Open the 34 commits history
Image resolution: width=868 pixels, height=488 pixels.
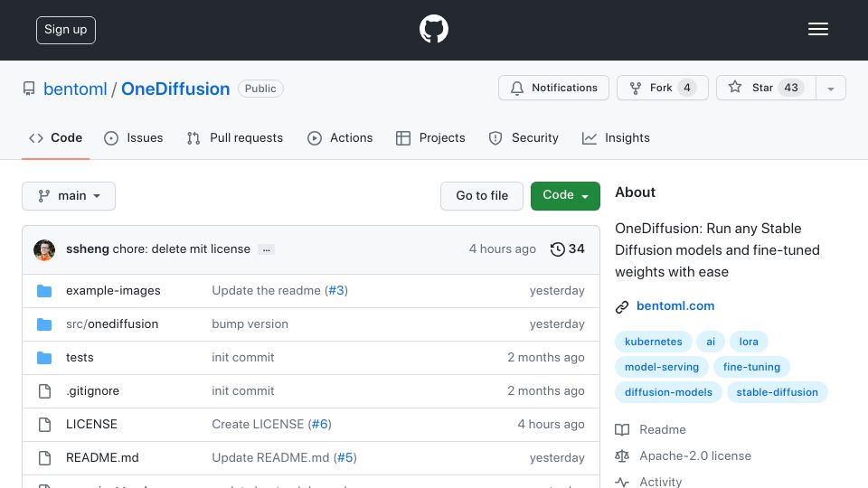[x=568, y=249]
